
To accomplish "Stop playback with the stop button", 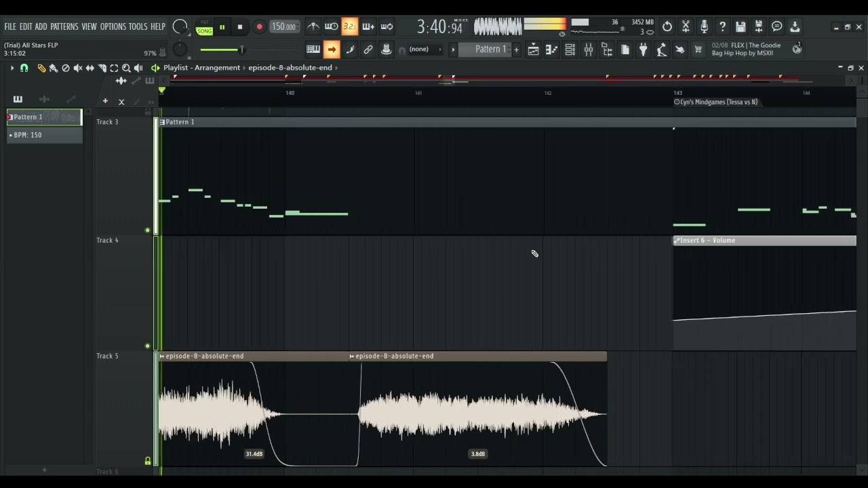I will click(240, 27).
